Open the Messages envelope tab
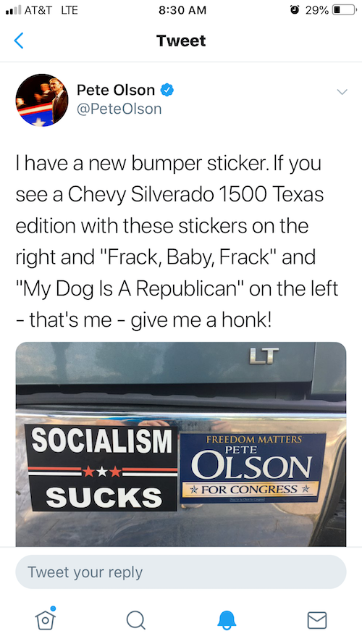This screenshot has height=644, width=362. (317, 620)
